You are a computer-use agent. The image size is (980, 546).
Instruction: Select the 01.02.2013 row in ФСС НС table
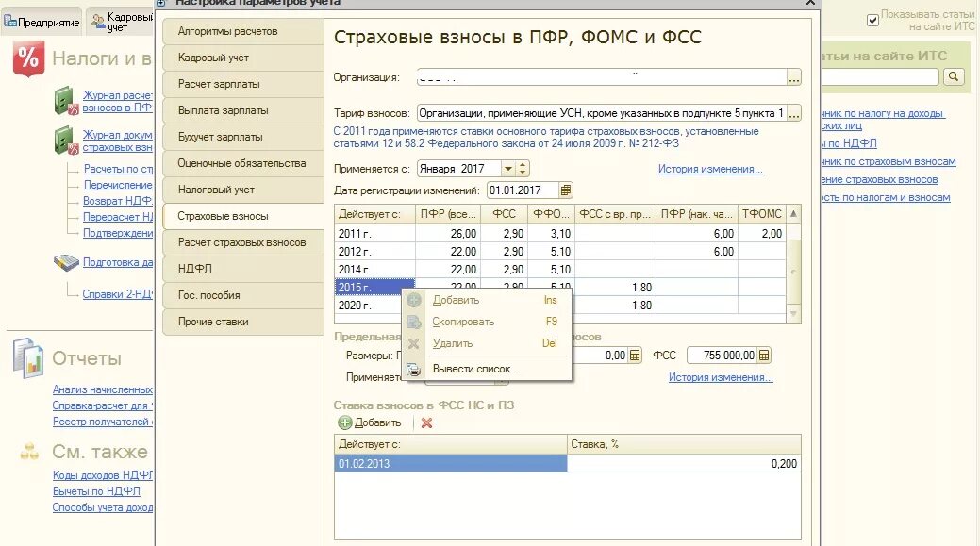pos(568,464)
